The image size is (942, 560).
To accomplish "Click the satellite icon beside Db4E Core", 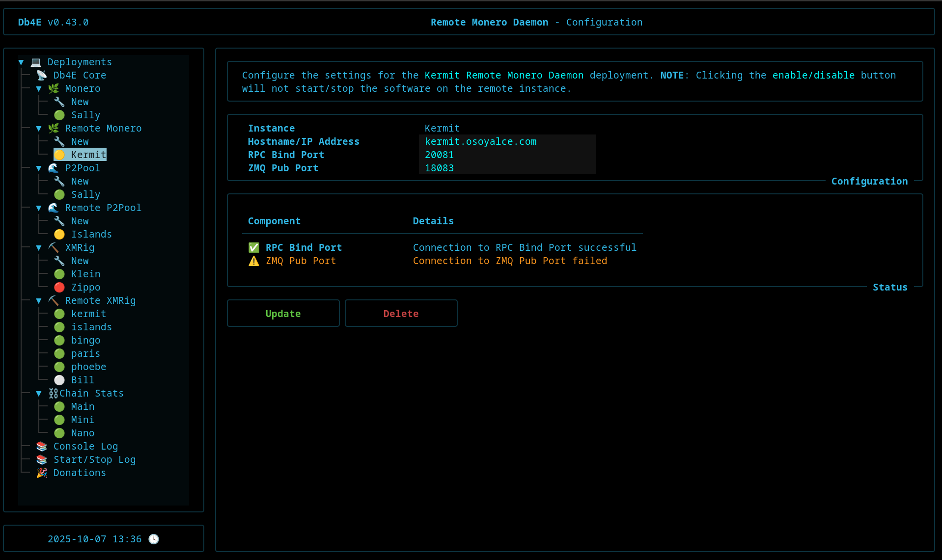I will click(42, 75).
